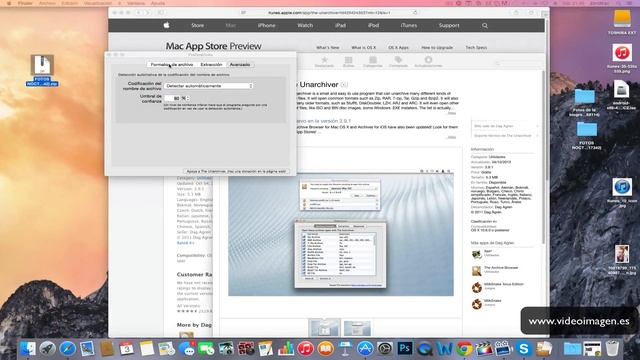Screen dimensions: 640x360
Task: Open Ayuda menu in menu bar
Action: pyautogui.click(x=158, y=3)
